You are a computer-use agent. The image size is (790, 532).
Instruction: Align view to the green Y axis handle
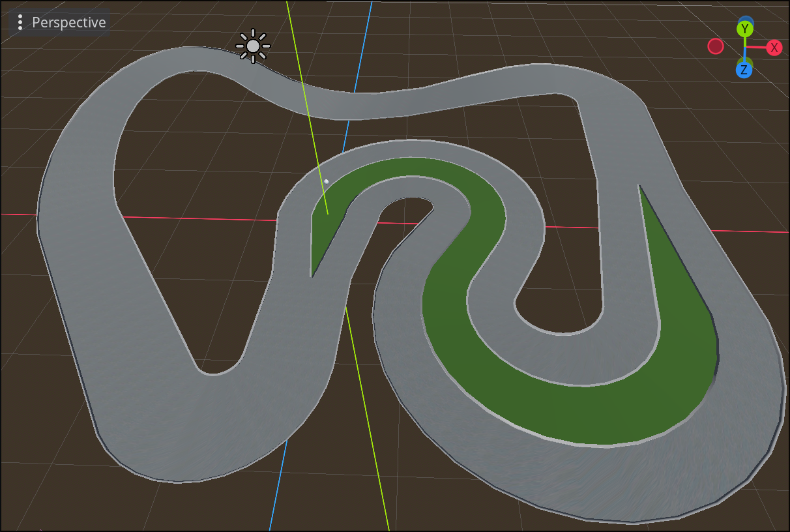[745, 29]
